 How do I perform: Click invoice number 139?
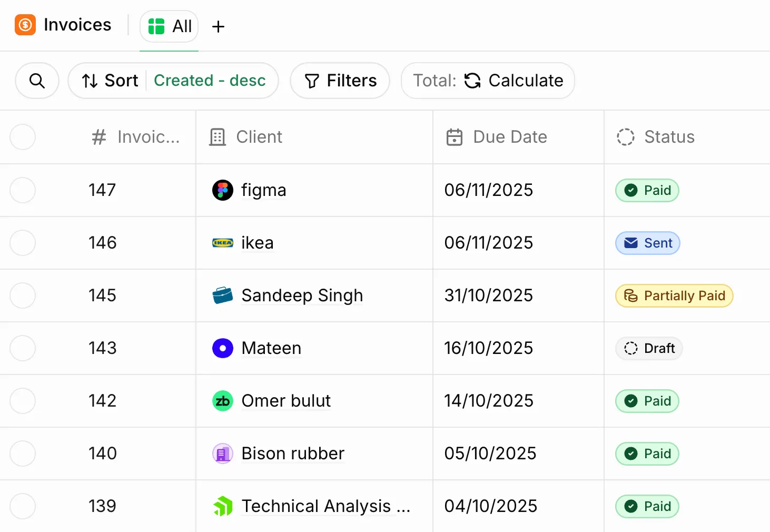102,506
